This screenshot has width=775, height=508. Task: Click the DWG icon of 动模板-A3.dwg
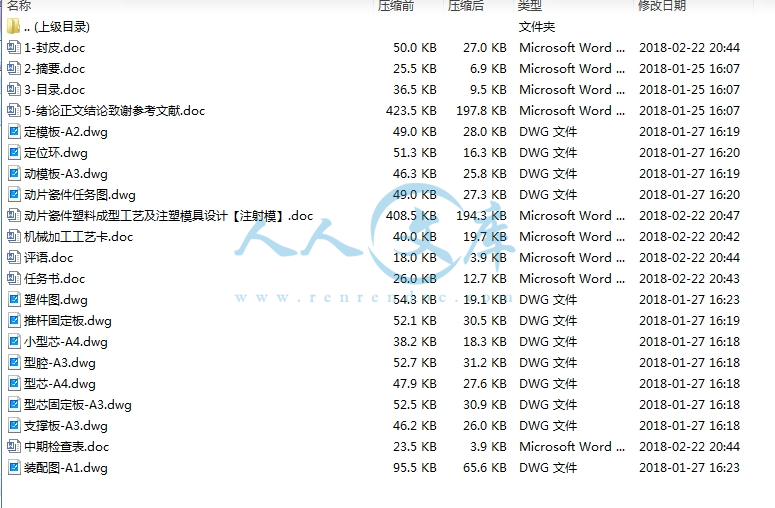14,173
